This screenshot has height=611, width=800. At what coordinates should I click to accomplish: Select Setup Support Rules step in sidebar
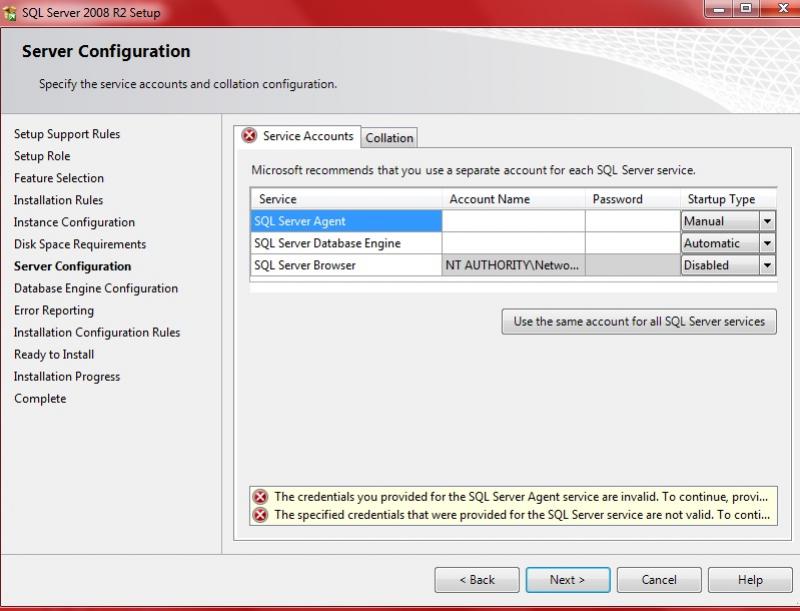click(67, 134)
